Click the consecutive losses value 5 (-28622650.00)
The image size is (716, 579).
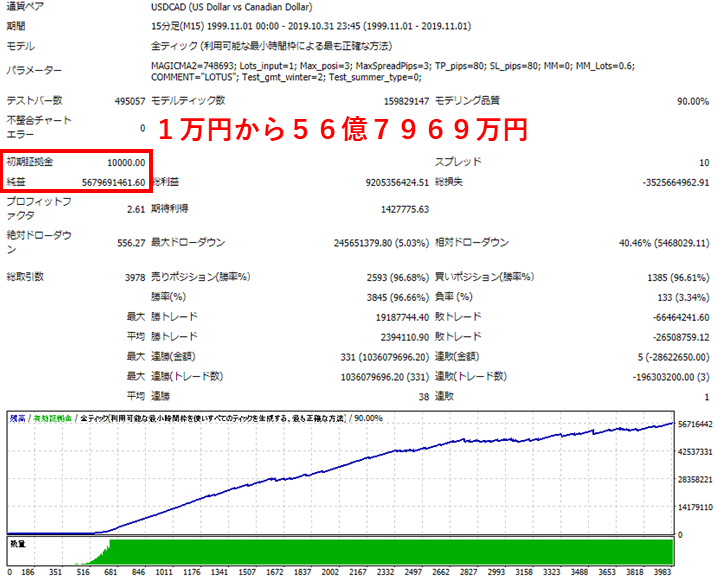click(x=674, y=357)
